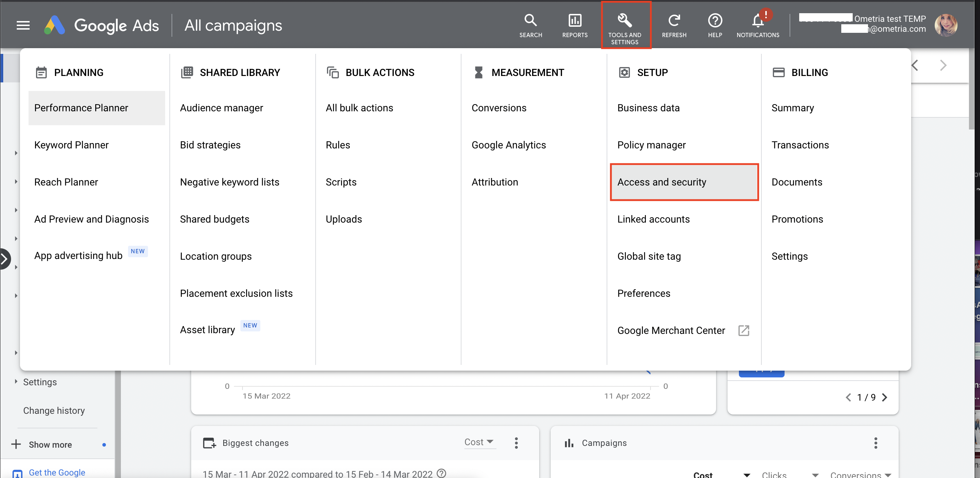This screenshot has height=478, width=980.
Task: Go to next card page 1/9
Action: [884, 397]
